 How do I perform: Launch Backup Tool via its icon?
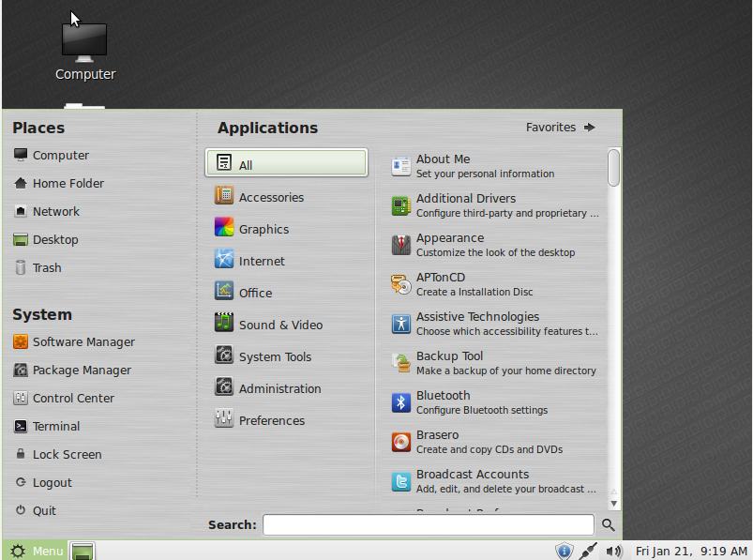[401, 363]
